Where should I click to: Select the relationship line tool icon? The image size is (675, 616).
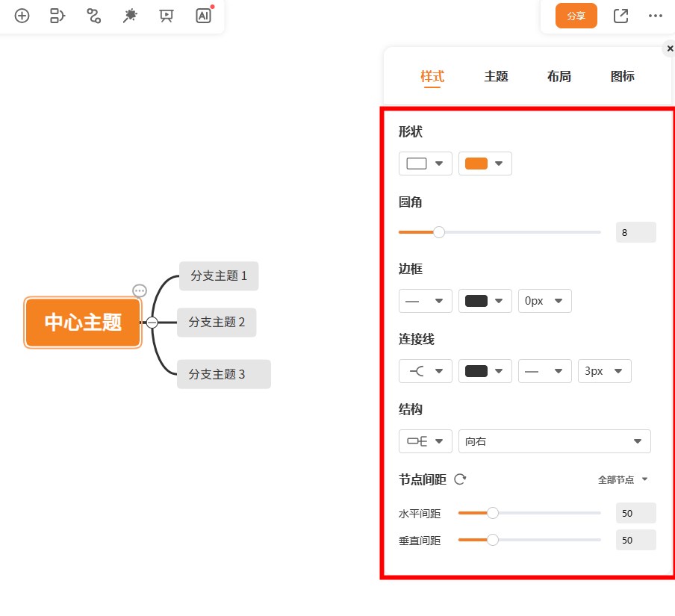tap(94, 16)
